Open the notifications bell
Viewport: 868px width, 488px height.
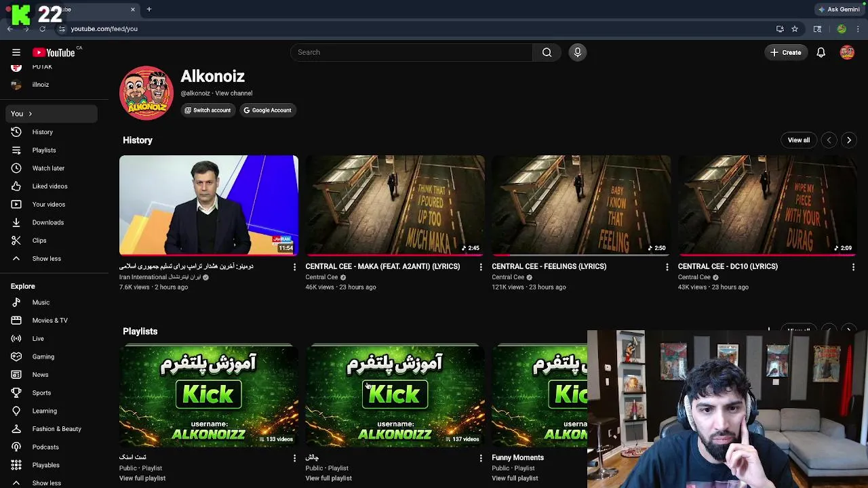coord(821,52)
